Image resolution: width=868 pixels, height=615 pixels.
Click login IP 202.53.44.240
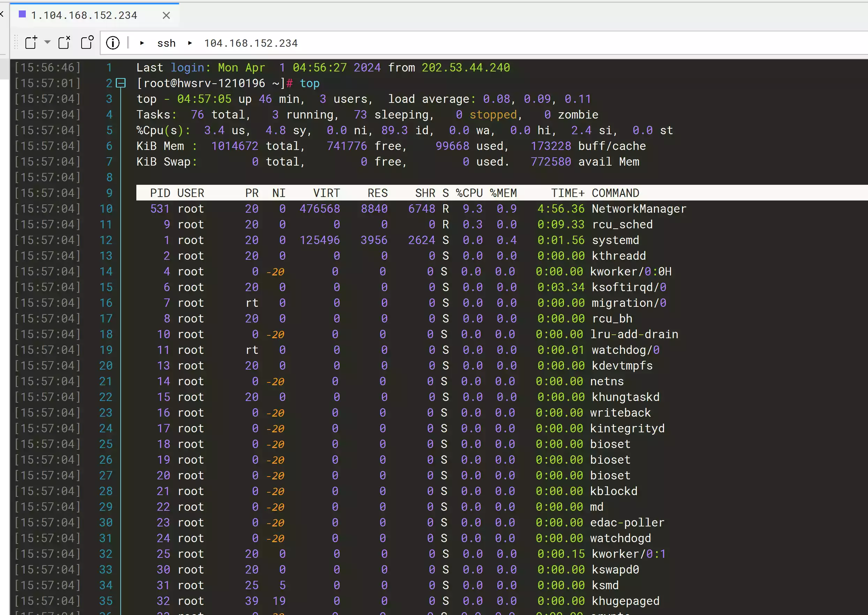click(x=466, y=68)
